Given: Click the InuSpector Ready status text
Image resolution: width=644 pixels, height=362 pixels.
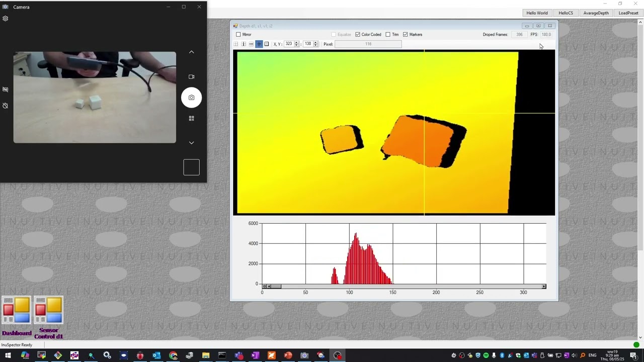Looking at the screenshot, I should coord(17,345).
